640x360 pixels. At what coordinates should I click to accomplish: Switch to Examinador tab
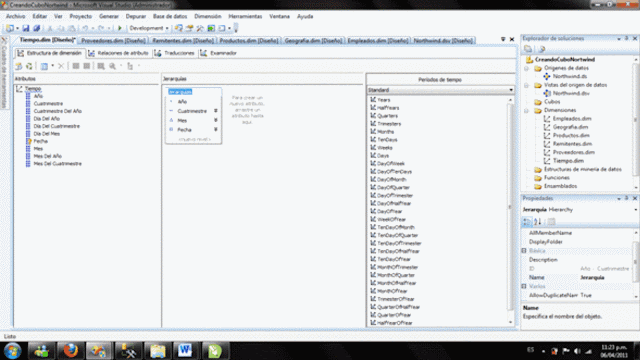219,53
